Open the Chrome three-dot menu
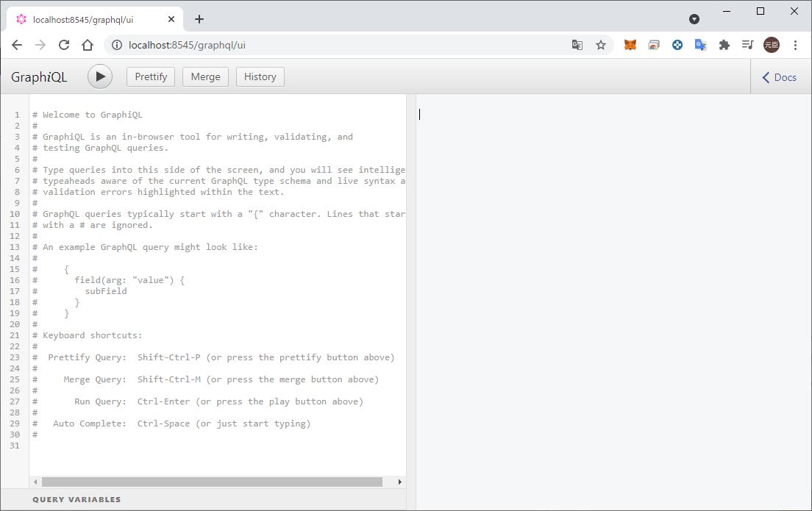The width and height of the screenshot is (812, 511). (x=795, y=45)
